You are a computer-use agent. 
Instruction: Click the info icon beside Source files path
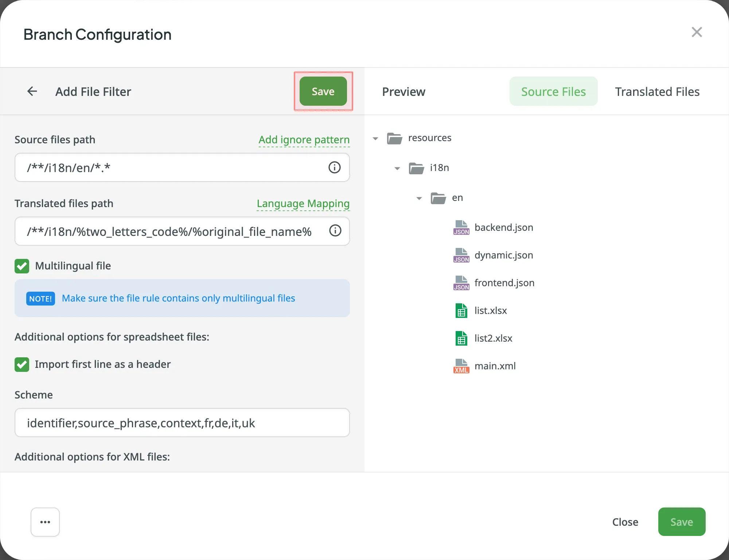335,167
